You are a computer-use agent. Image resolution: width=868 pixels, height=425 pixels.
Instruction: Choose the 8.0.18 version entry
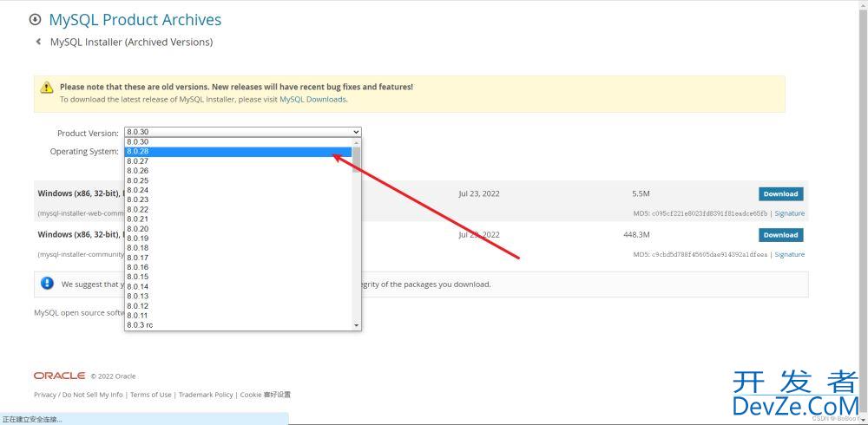(238, 248)
